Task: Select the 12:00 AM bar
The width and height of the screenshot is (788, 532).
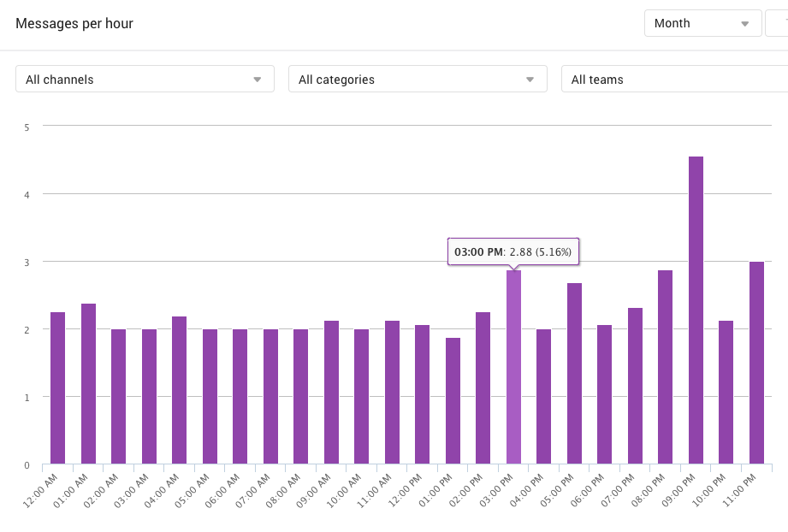Action: tap(57, 387)
